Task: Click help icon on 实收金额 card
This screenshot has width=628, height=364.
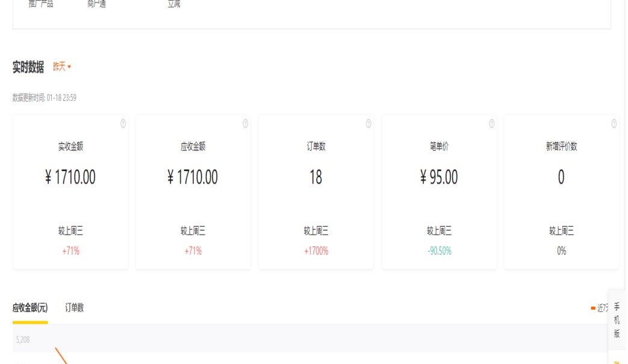Action: pos(123,124)
